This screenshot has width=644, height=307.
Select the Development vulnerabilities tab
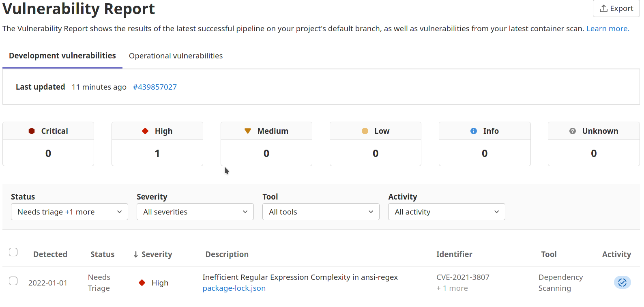tap(62, 56)
